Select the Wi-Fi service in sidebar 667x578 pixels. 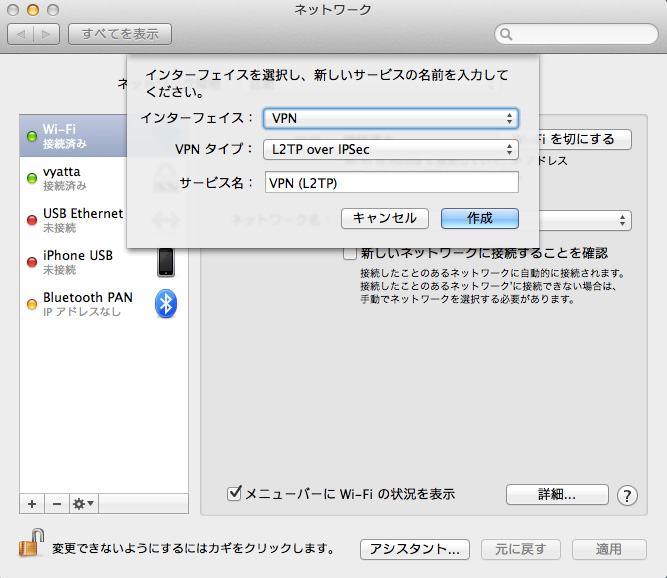pyautogui.click(x=75, y=136)
